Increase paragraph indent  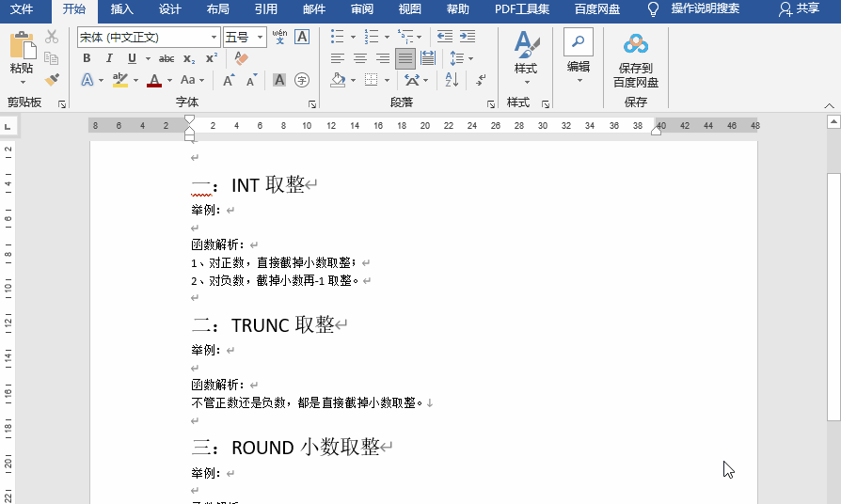[467, 37]
